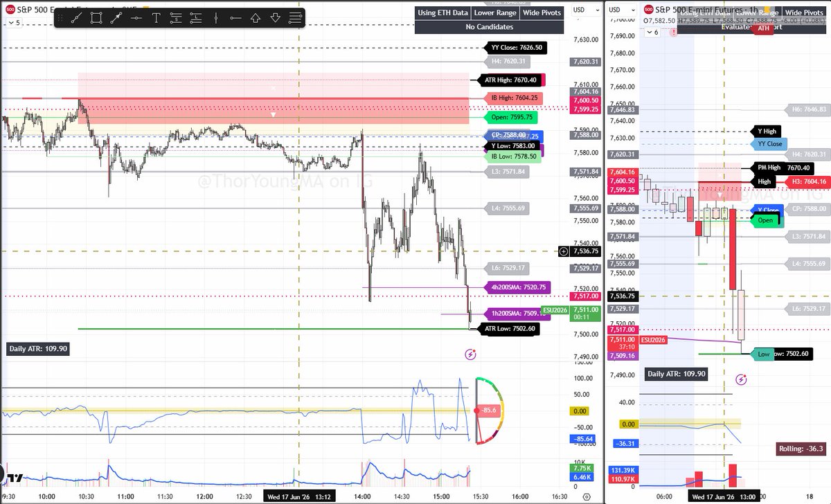831x504 pixels.
Task: Click the Y Low: 7583.00 label
Action: tap(512, 146)
